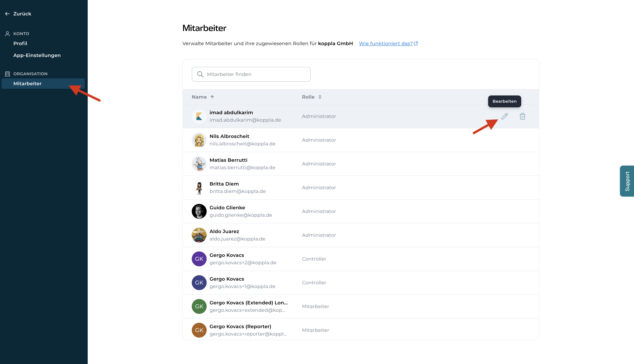Click the brown GK avatar of Gergo Kovacs (Reporter)
634x364 pixels.
coord(199,330)
